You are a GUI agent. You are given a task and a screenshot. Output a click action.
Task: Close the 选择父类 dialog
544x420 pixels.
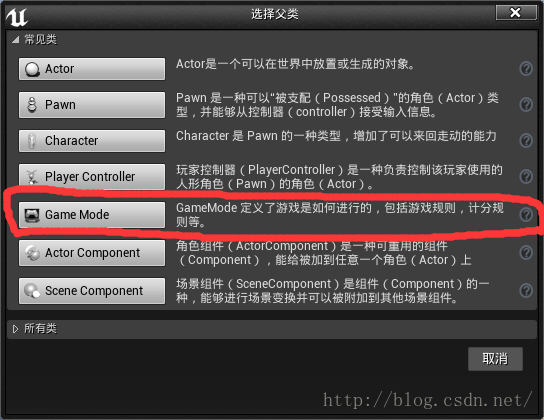click(516, 13)
